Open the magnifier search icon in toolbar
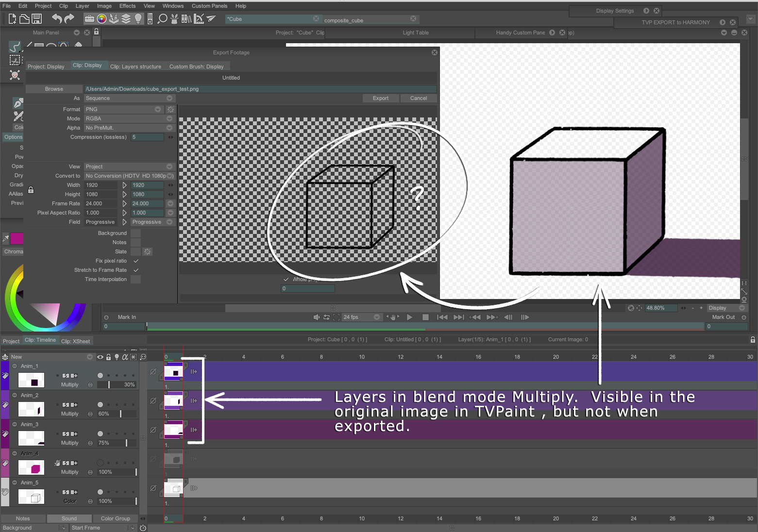The height and width of the screenshot is (532, 758). [163, 19]
